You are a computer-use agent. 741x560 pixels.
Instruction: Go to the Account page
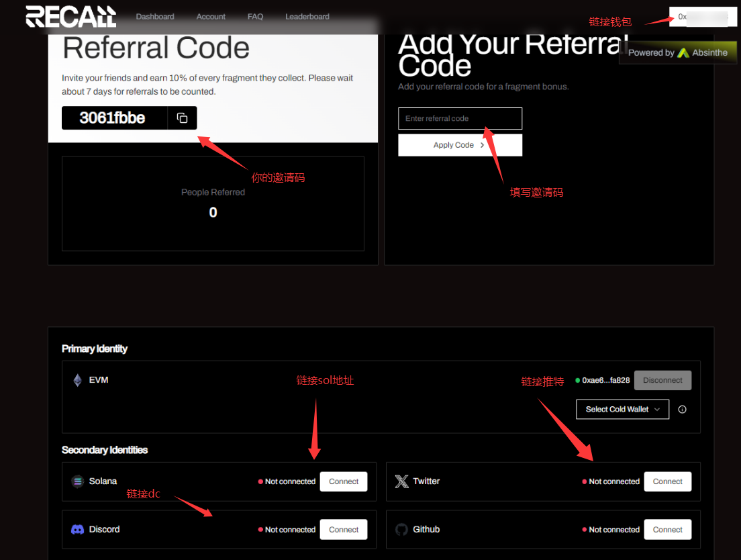[x=211, y=17]
